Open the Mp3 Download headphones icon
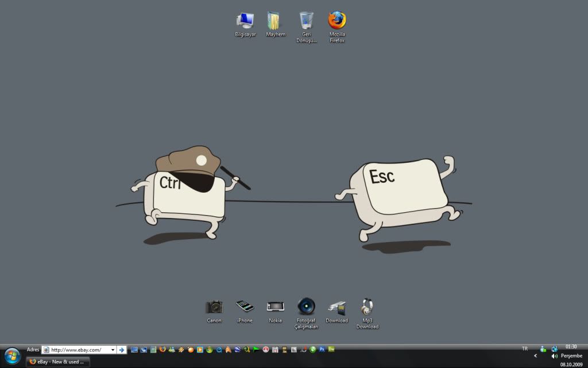The height and width of the screenshot is (368, 588). click(367, 306)
